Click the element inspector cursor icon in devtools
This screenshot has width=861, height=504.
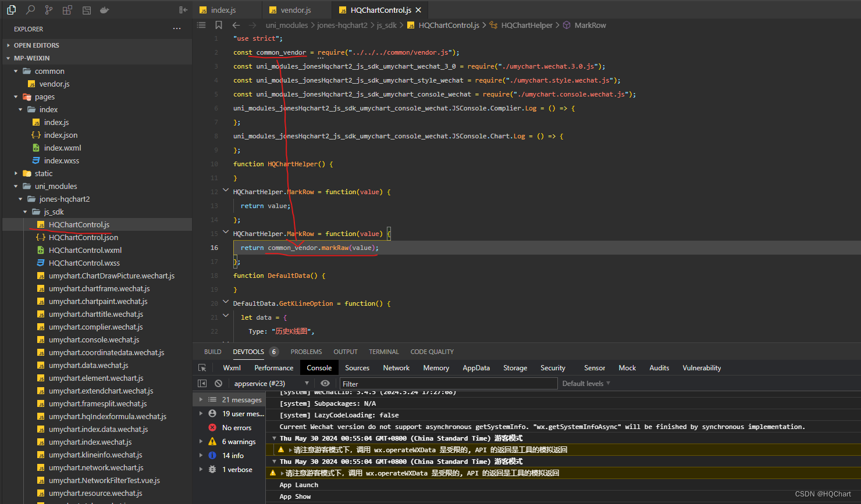(x=202, y=368)
